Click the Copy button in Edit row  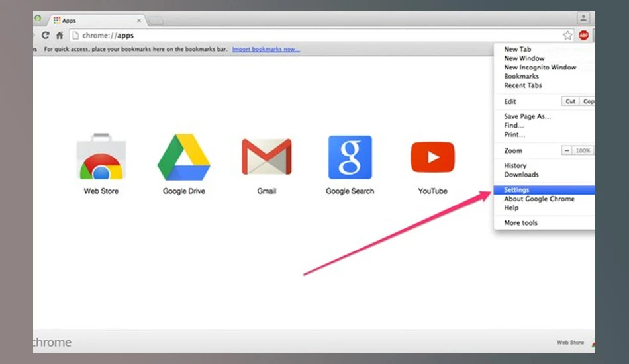click(588, 101)
